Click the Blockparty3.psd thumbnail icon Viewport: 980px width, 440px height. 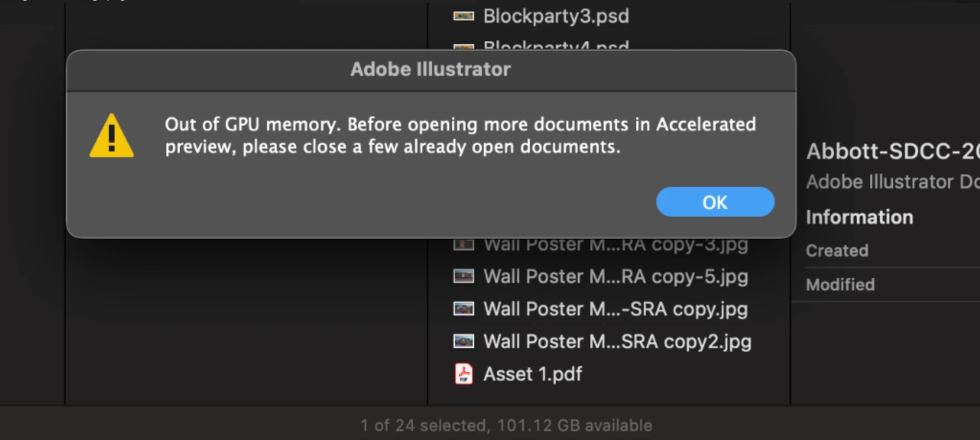click(x=464, y=16)
